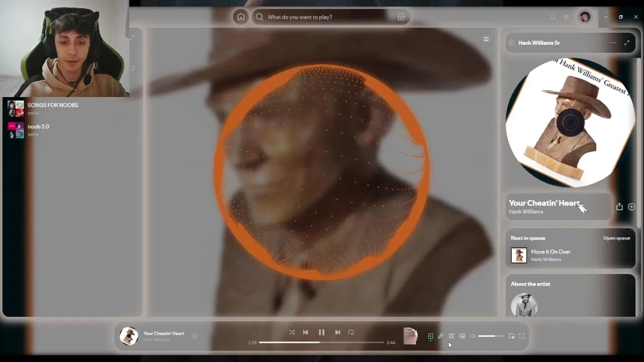Skip to the previous track
Image resolution: width=644 pixels, height=362 pixels.
[305, 332]
